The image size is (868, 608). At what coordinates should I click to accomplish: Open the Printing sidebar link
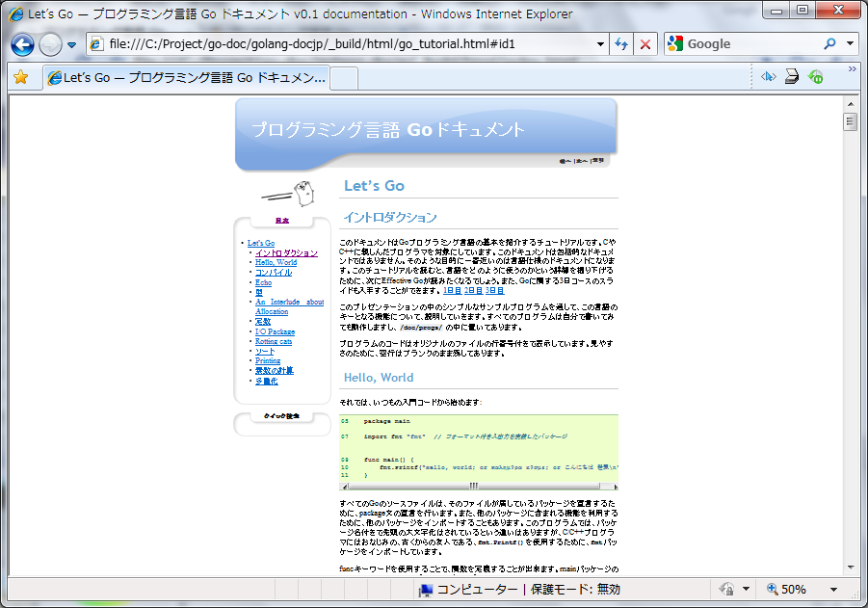[268, 360]
